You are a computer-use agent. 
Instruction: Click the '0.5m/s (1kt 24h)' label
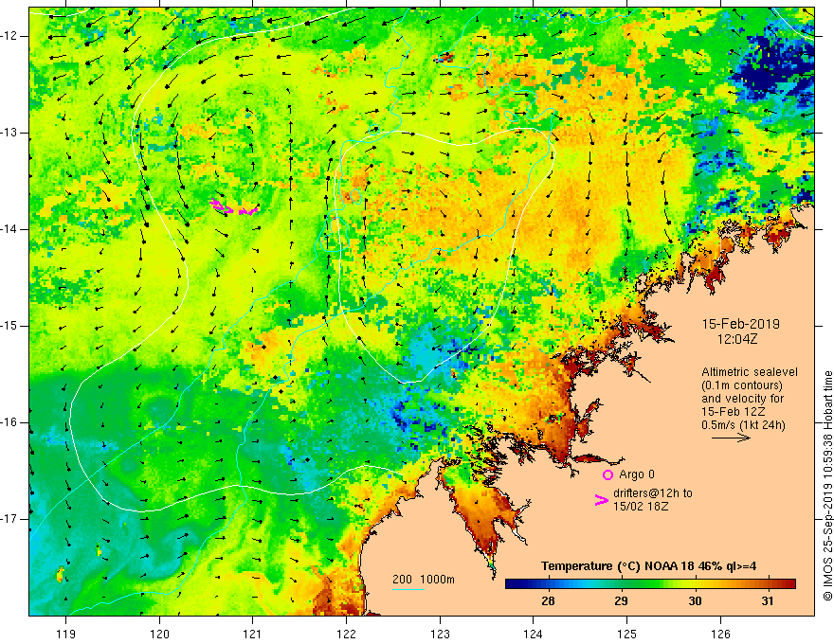coord(743,425)
